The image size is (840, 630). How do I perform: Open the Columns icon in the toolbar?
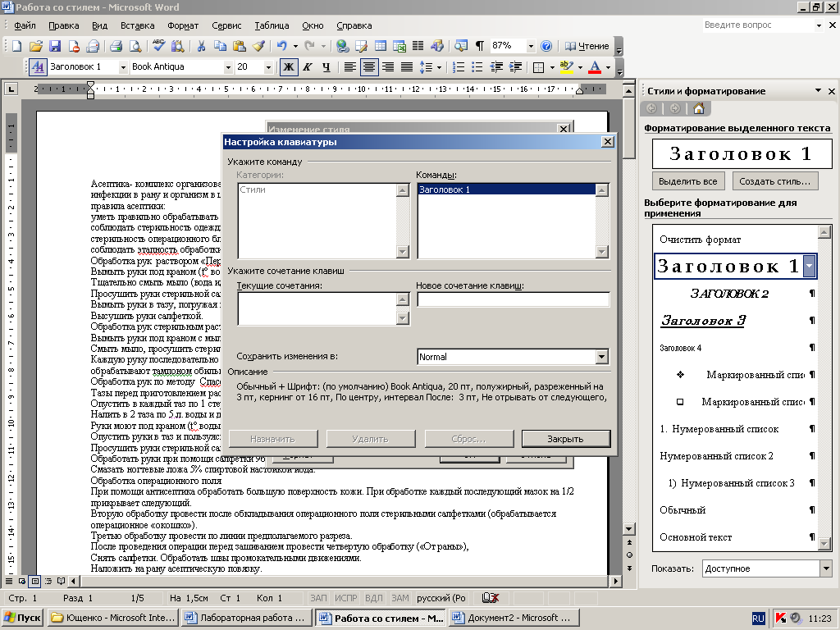(x=418, y=46)
